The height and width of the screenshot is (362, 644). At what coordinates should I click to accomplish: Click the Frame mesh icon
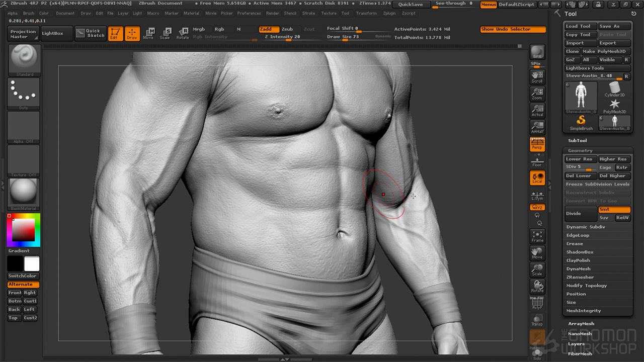537,236
